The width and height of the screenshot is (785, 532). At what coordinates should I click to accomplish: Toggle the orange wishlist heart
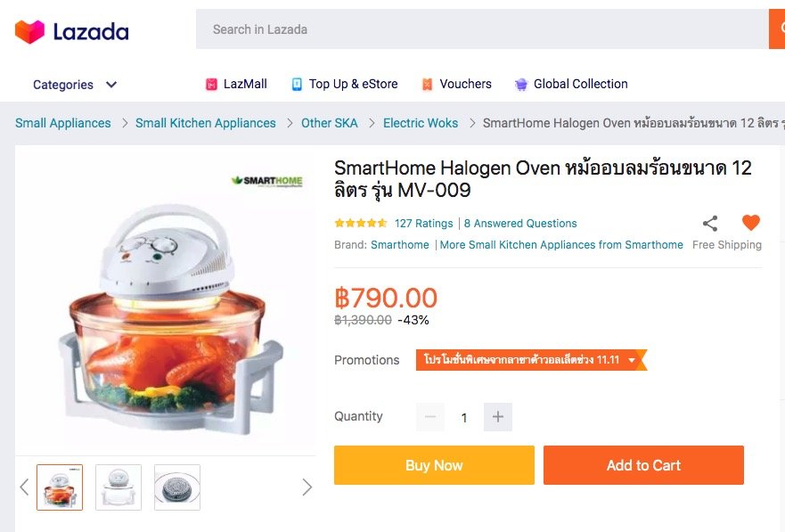[x=750, y=223]
